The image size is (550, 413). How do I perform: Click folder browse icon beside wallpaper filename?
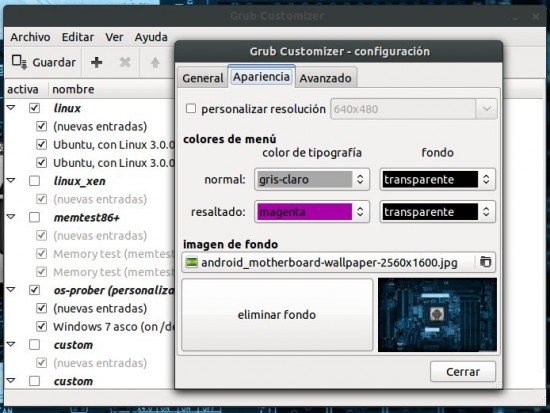485,262
